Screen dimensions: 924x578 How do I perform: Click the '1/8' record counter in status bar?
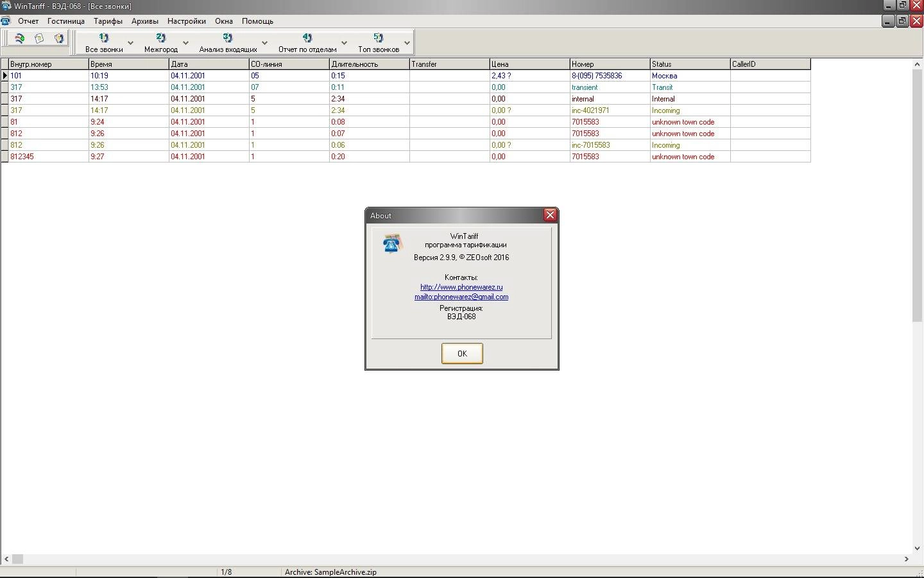tap(227, 572)
